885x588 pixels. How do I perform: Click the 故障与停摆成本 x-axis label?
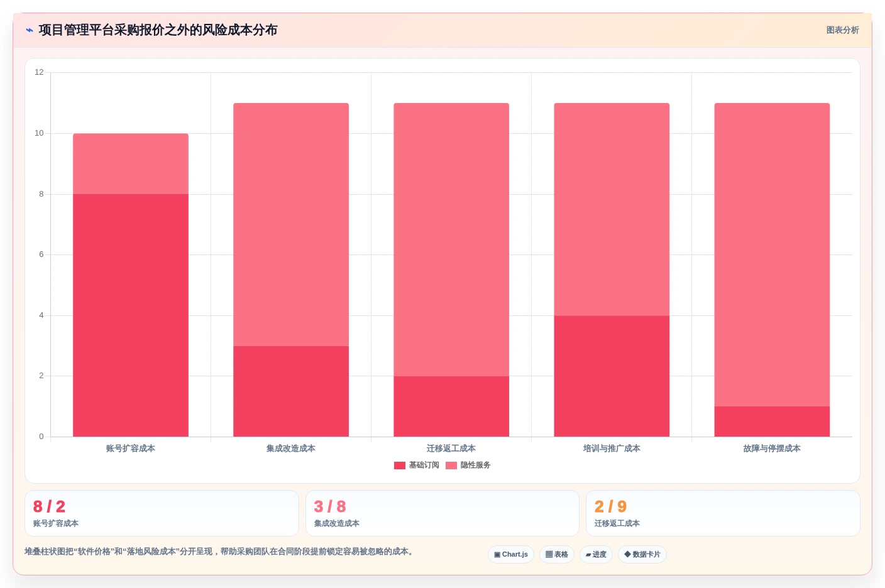772,449
